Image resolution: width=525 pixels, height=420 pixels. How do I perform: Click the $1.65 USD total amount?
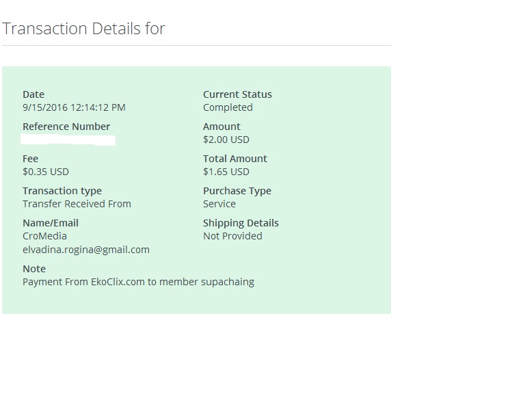click(x=226, y=172)
